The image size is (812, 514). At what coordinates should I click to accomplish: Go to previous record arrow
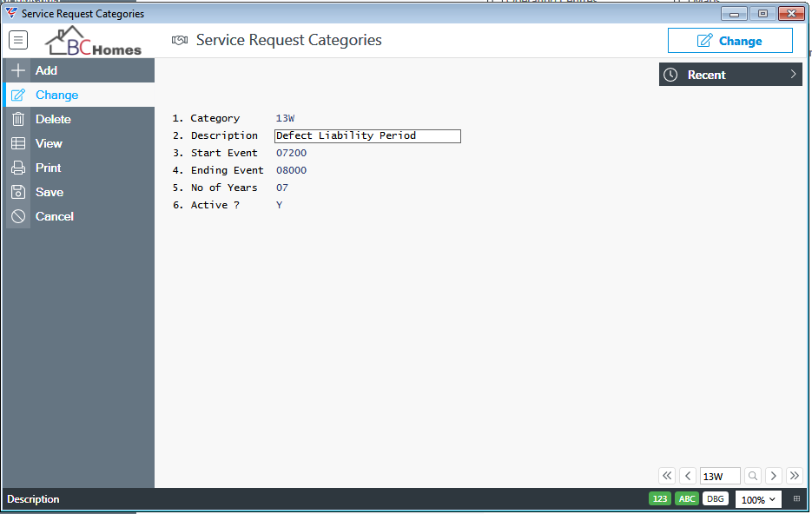point(688,476)
